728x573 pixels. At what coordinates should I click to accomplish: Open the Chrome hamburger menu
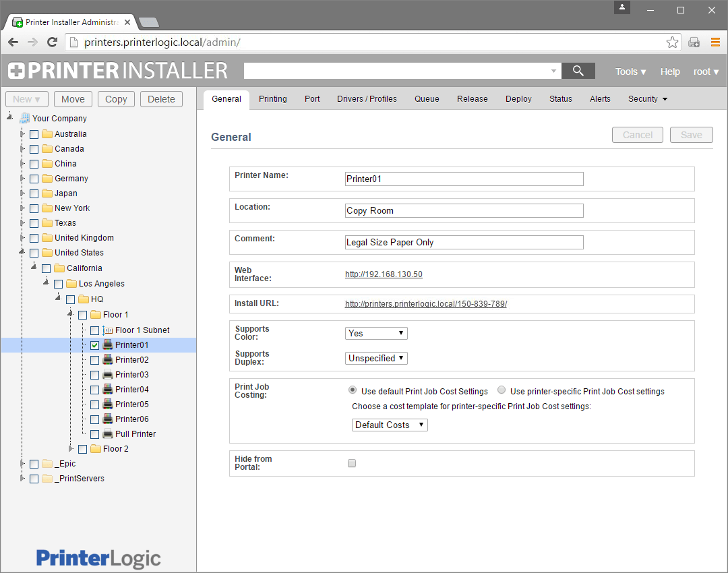tap(715, 42)
